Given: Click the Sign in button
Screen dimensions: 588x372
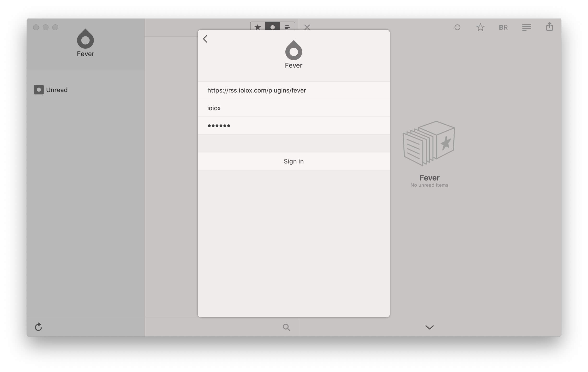Looking at the screenshot, I should coord(294,161).
